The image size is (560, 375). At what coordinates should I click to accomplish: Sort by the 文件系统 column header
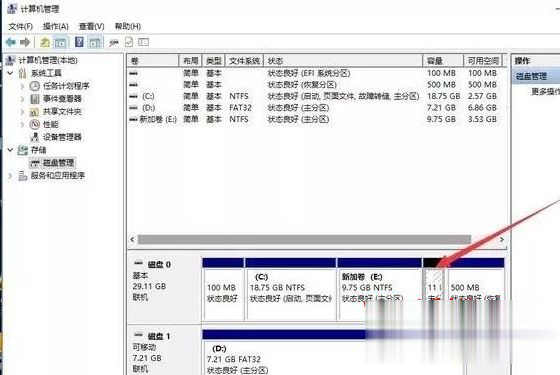[244, 61]
